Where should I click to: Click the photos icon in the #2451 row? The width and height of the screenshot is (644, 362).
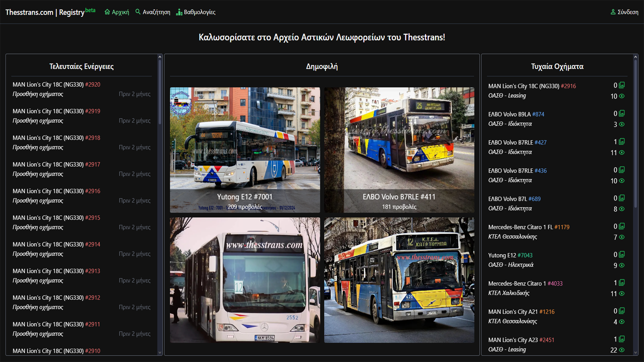point(622,339)
